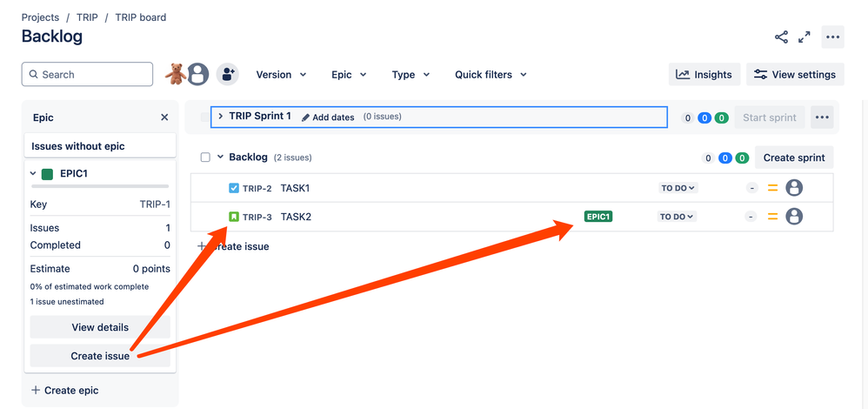This screenshot has height=409, width=868.
Task: Click Create sprint button
Action: coord(794,158)
